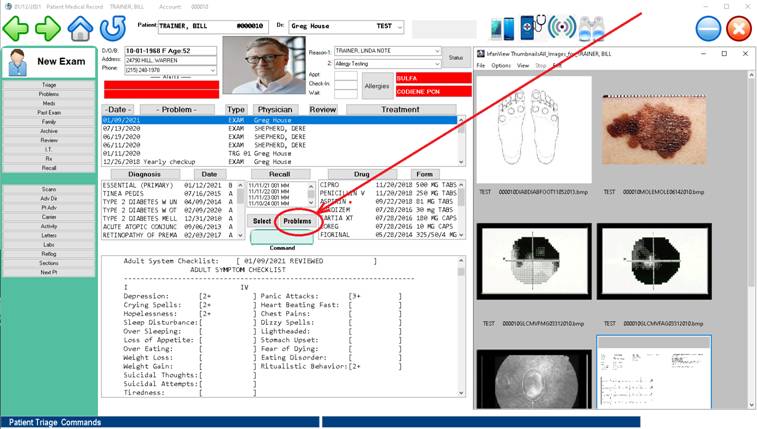The width and height of the screenshot is (757, 429).
Task: Click the exam history list scrollbar
Action: pos(461,140)
